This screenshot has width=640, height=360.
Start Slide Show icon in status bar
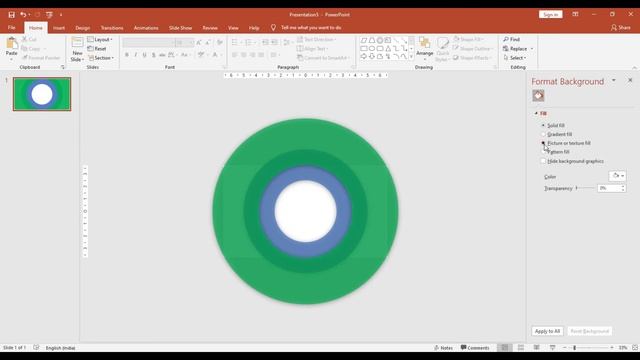[x=552, y=347]
